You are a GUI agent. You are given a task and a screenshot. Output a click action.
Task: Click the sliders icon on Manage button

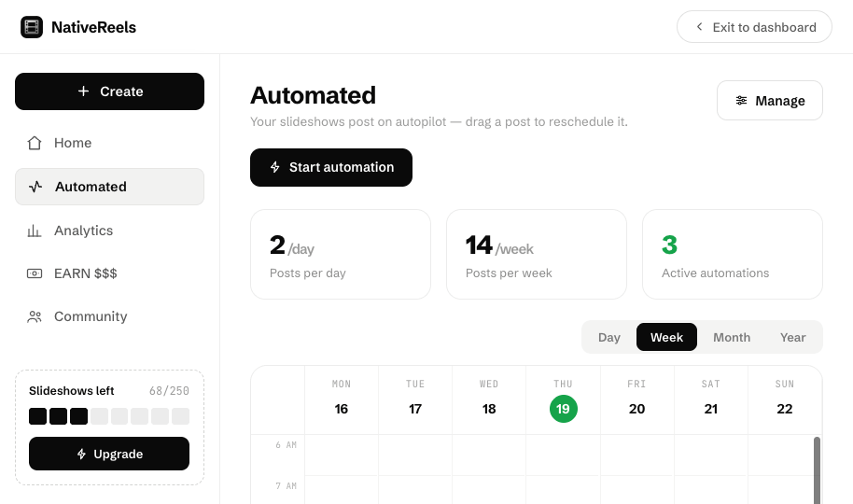(x=742, y=100)
